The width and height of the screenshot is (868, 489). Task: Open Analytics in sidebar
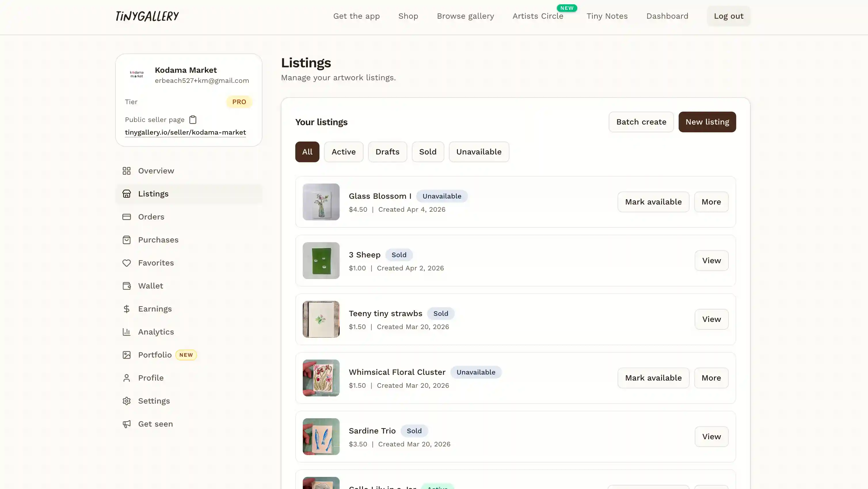(x=189, y=332)
